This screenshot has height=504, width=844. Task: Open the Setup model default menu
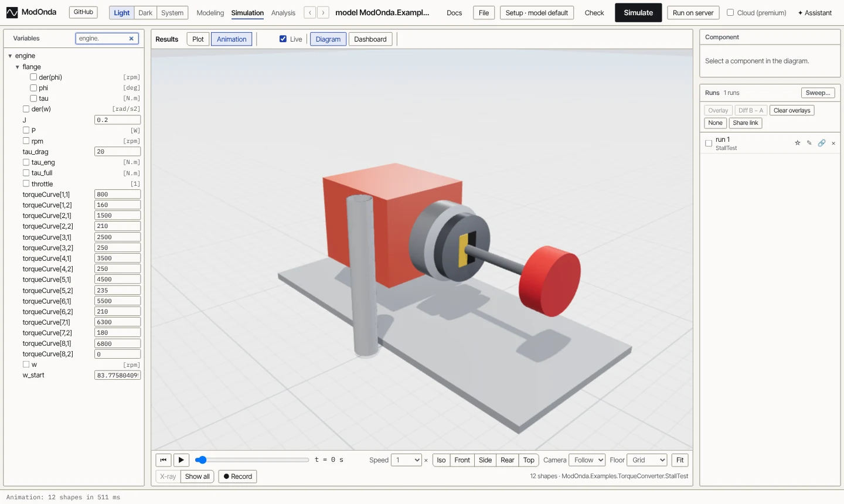pyautogui.click(x=537, y=13)
